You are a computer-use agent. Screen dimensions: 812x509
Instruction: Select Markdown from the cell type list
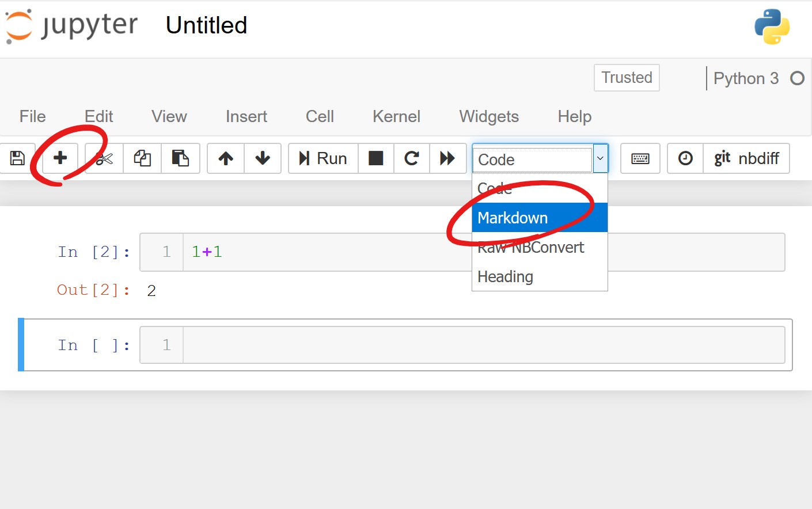click(513, 217)
